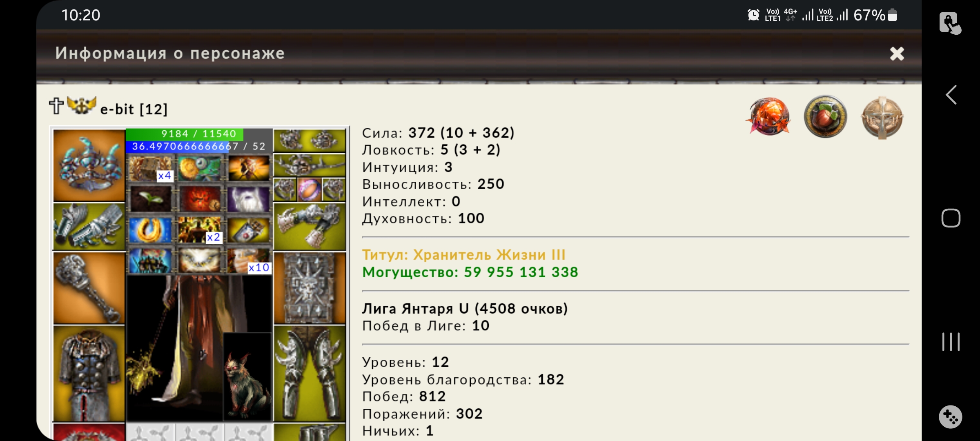Viewport: 980px width, 441px height.
Task: Tap the chainmail body armor slot
Action: (89, 374)
